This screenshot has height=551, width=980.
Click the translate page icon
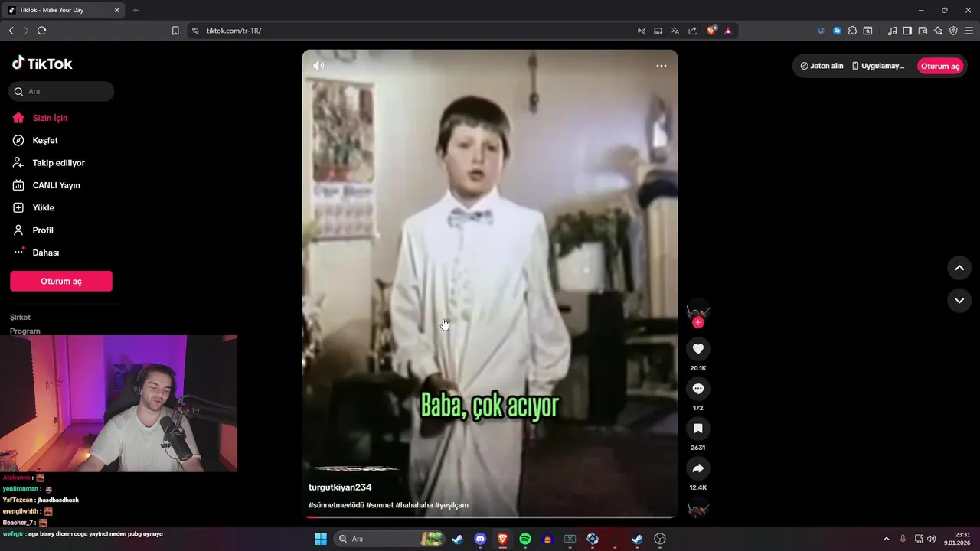(675, 31)
